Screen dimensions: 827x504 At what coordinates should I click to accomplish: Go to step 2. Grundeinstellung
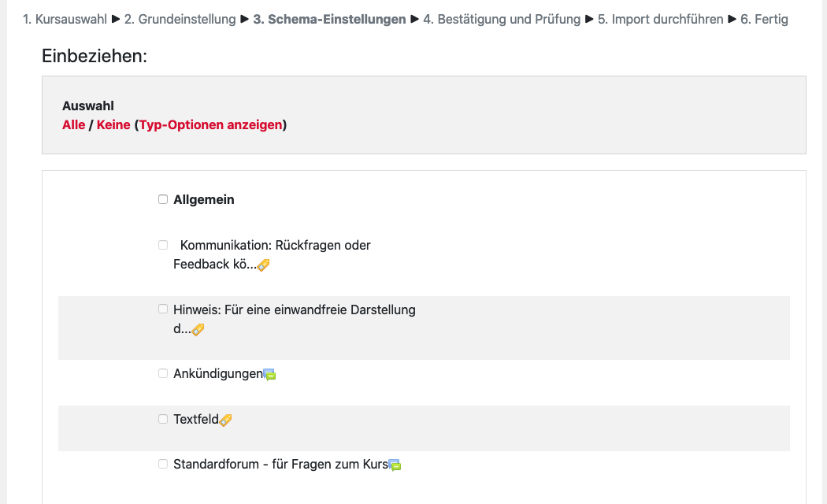pos(180,19)
